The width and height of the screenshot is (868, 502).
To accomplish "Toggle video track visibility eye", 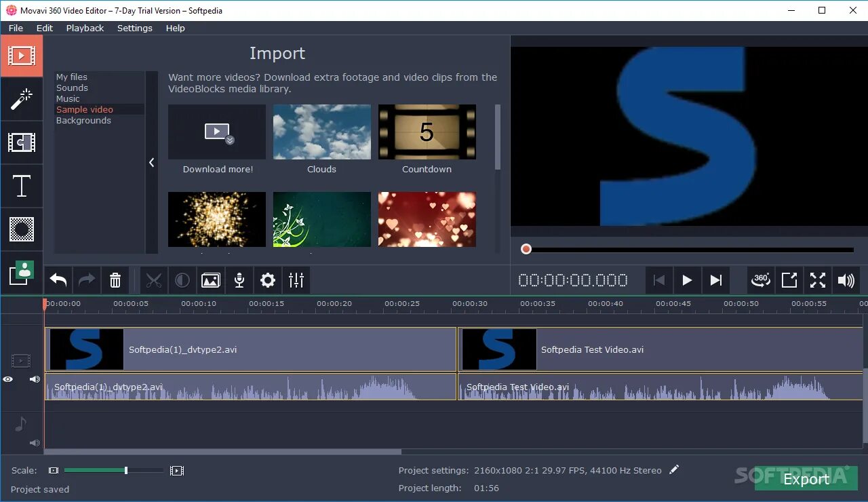I will pos(8,379).
